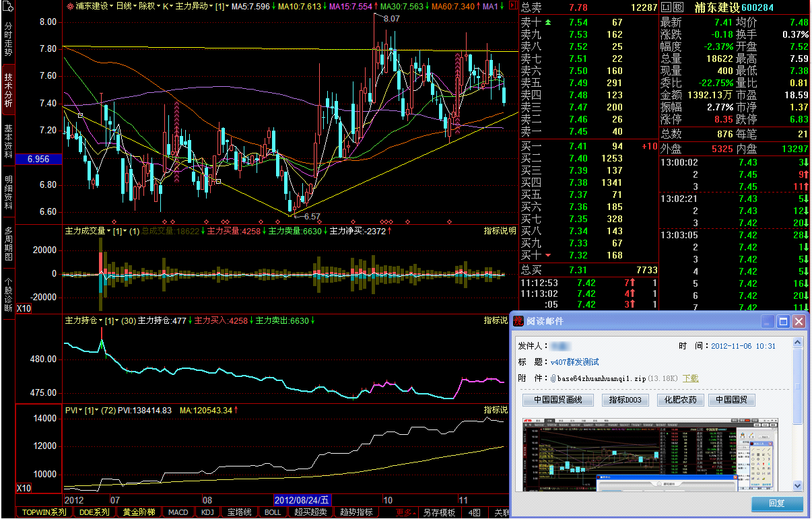Viewport: 812px width, 519px height.
Task: Click the red diamond icon before 浦东建设
Action: [69, 6]
